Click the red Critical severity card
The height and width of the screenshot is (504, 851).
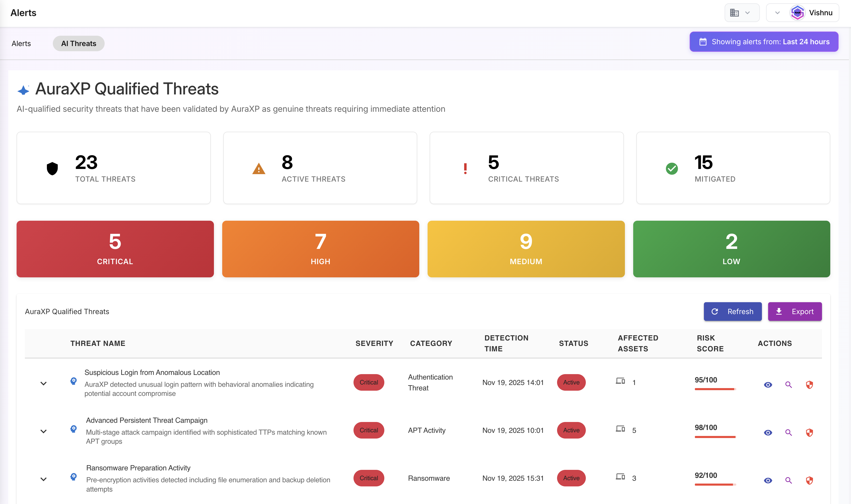115,249
